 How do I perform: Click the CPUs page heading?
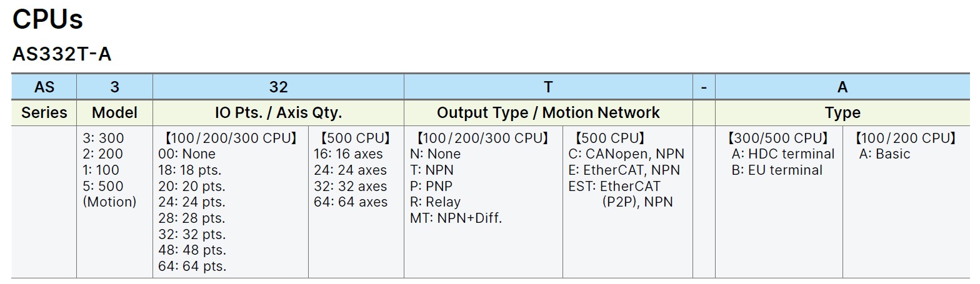coord(47,20)
